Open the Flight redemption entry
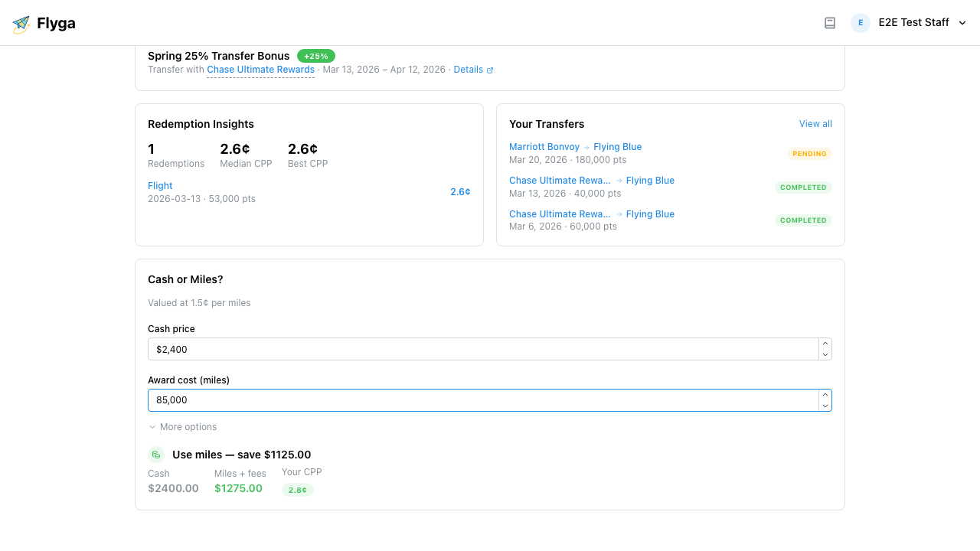This screenshot has height=551, width=980. point(160,186)
